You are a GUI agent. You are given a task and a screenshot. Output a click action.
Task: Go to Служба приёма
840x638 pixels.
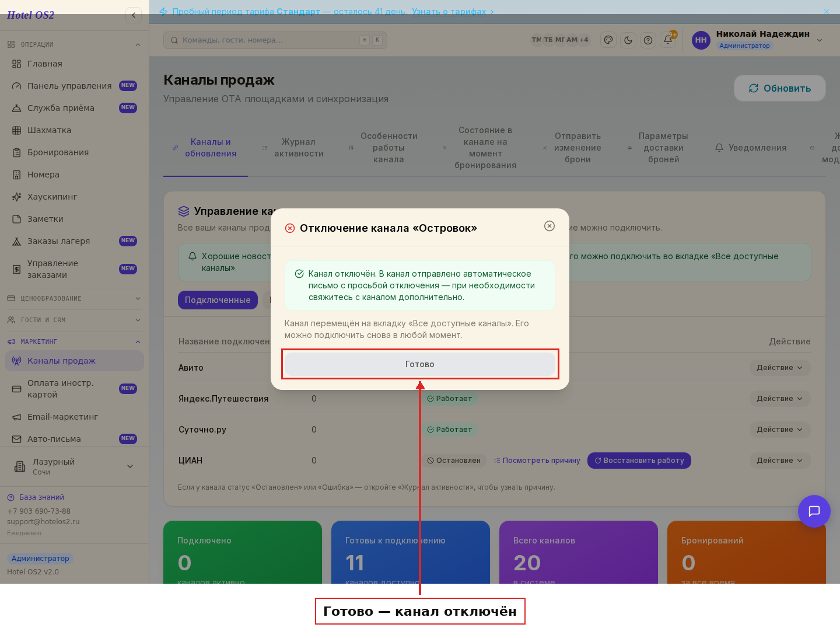coord(74,108)
